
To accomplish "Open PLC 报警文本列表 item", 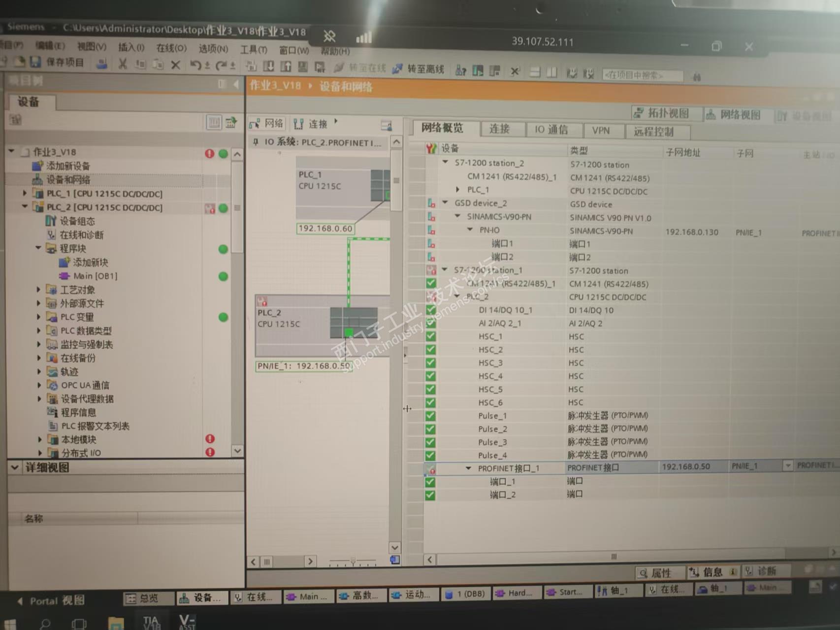I will pos(95,426).
